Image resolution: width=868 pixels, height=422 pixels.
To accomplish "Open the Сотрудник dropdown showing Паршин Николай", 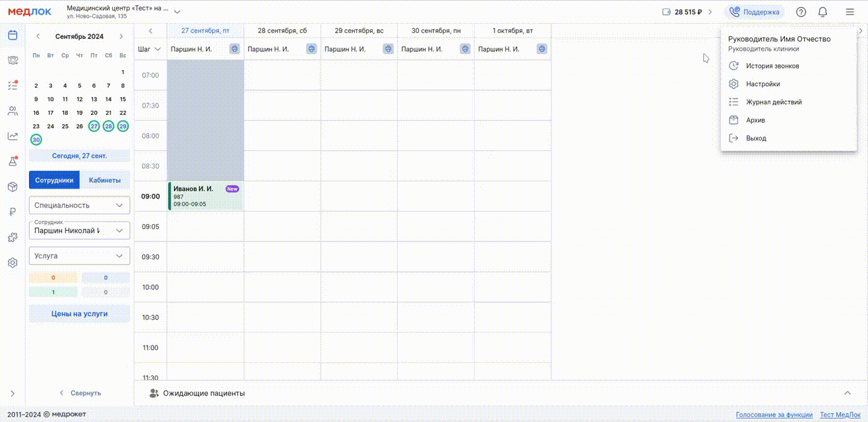I will coord(79,231).
